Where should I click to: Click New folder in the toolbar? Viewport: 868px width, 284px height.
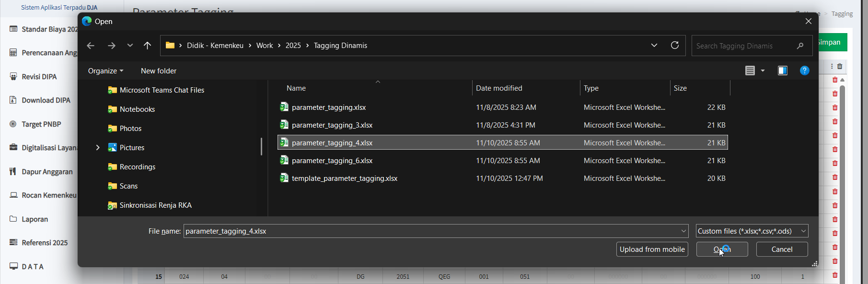159,71
